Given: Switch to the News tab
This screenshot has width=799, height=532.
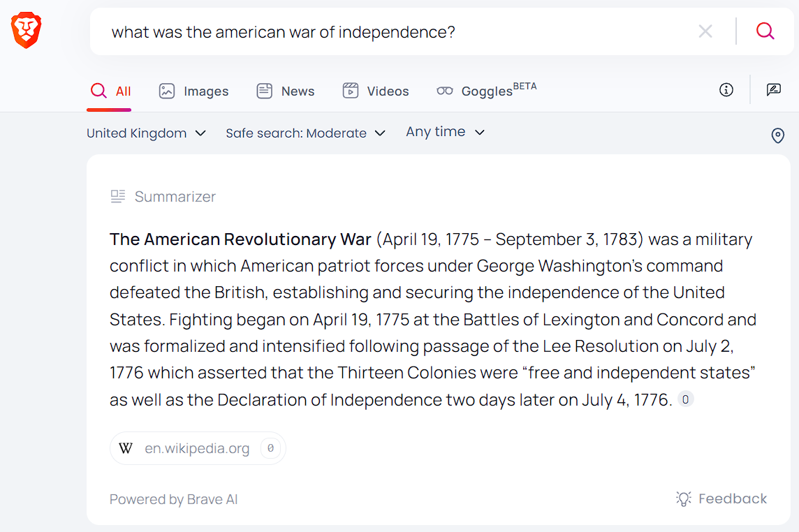Looking at the screenshot, I should 285,91.
